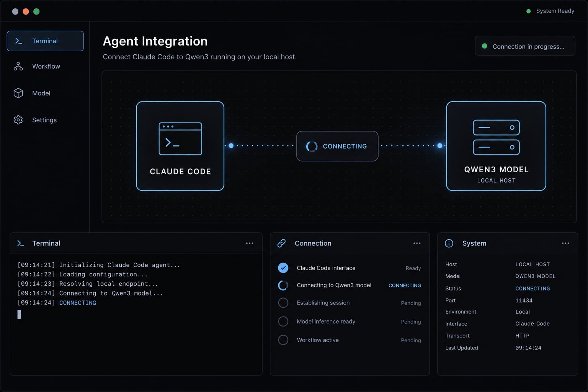Click the blue CONNECTING line in terminal log

(x=78, y=303)
